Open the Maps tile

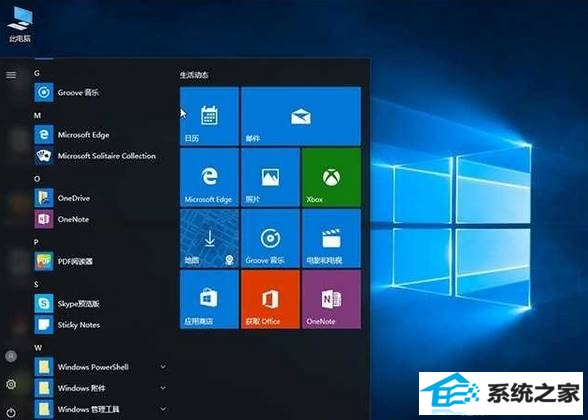pyautogui.click(x=209, y=238)
